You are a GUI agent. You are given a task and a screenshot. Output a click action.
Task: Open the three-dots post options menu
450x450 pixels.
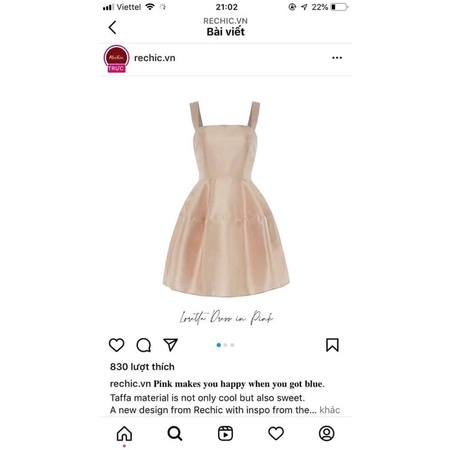coord(337,58)
